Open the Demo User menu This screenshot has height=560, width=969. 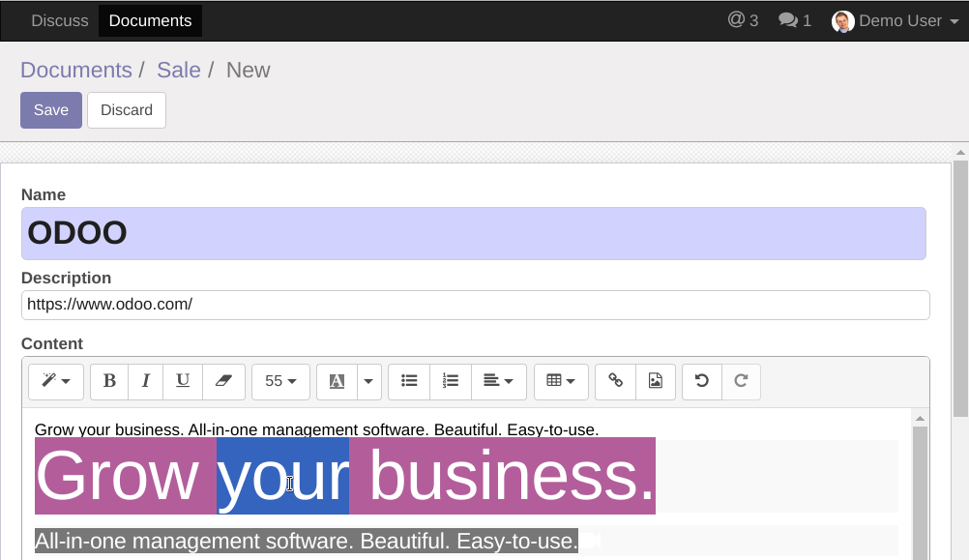click(895, 21)
